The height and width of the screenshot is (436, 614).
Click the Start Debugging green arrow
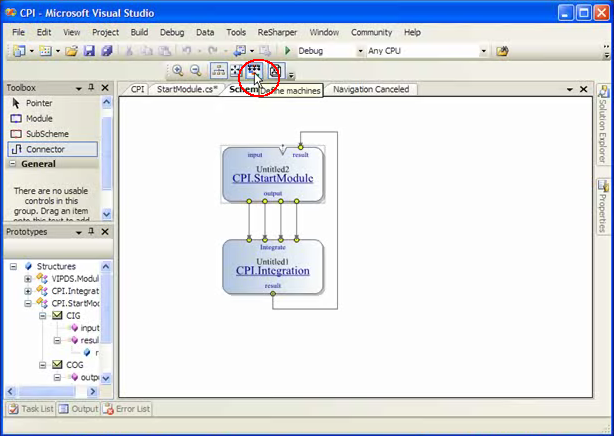(x=288, y=51)
